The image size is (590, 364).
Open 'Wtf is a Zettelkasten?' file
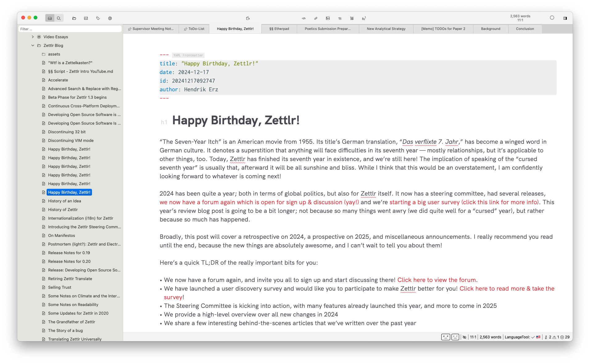click(70, 63)
